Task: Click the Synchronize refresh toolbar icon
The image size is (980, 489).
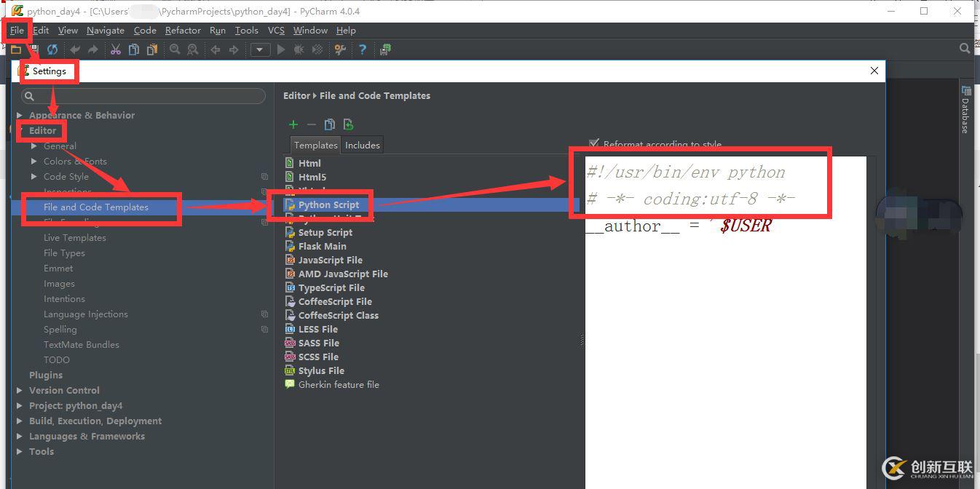Action: 52,49
